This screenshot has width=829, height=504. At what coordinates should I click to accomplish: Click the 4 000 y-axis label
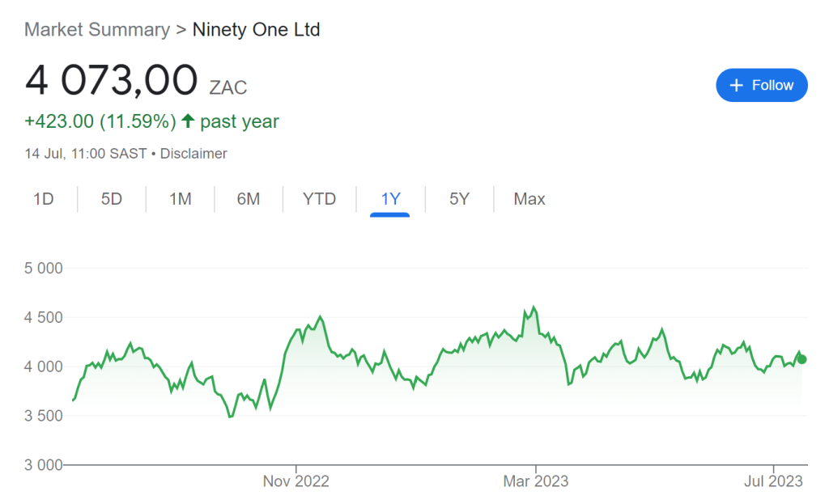(x=44, y=366)
